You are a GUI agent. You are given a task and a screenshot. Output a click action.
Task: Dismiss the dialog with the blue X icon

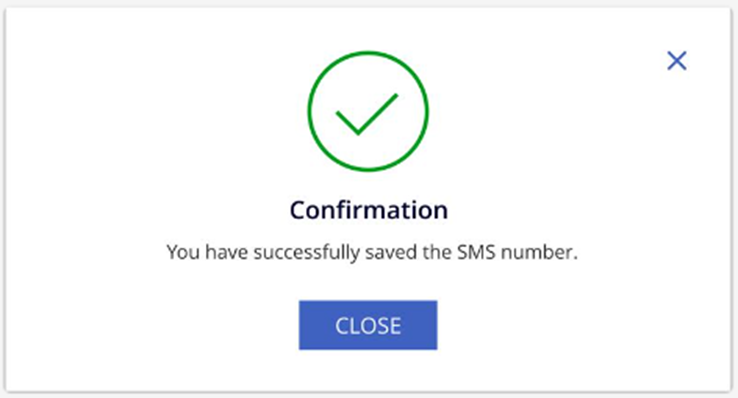(677, 61)
